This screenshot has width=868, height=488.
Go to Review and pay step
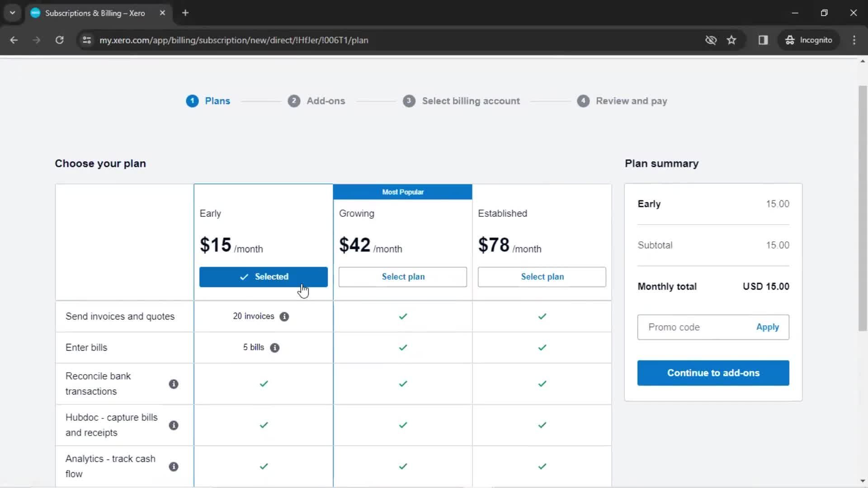pyautogui.click(x=622, y=101)
